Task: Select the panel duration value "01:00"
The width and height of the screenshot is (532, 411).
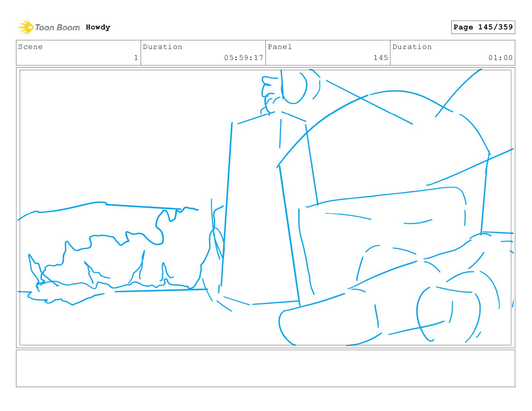Action: pos(500,58)
